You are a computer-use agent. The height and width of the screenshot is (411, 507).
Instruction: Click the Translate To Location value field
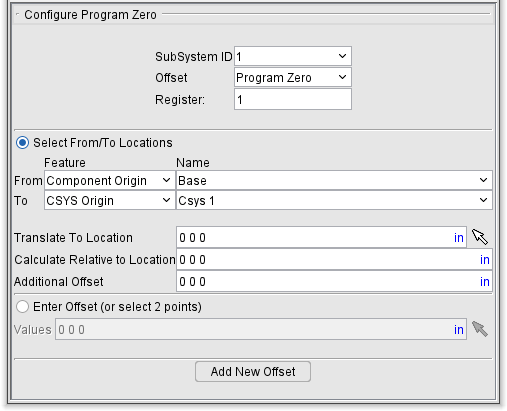321,237
